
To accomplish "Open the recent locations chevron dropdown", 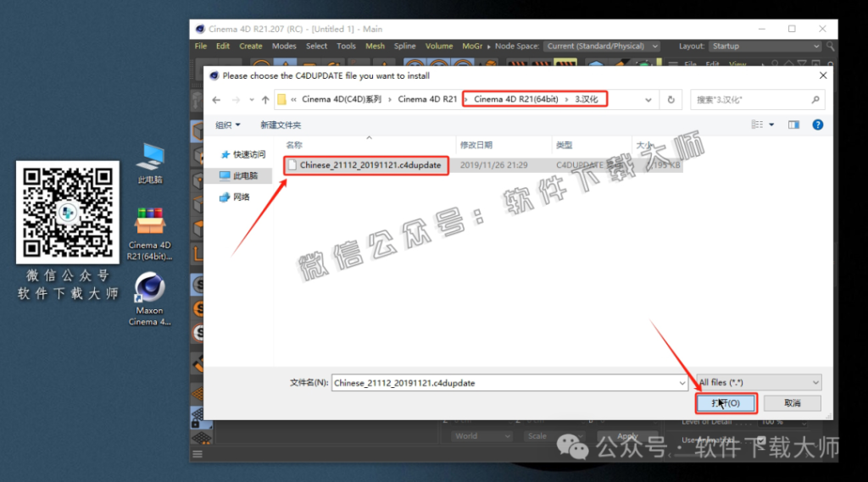I will (251, 100).
